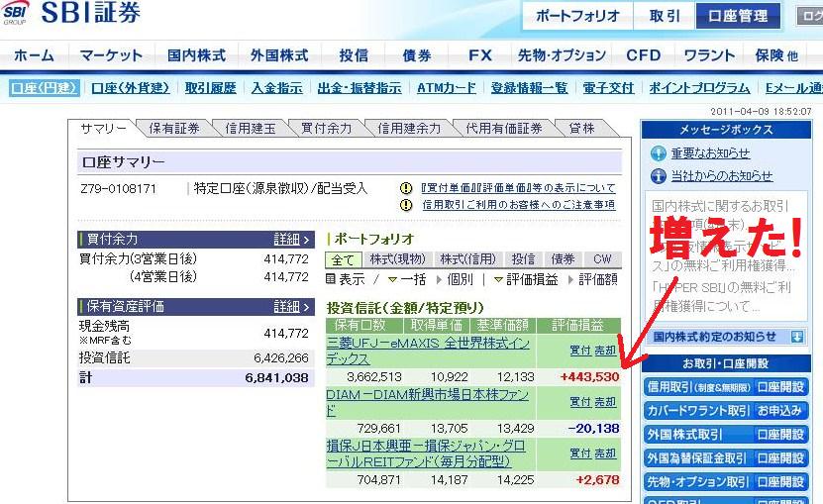Screen dimensions: 823x504
Task: Open 口座(外貨建) link
Action: pos(130,88)
